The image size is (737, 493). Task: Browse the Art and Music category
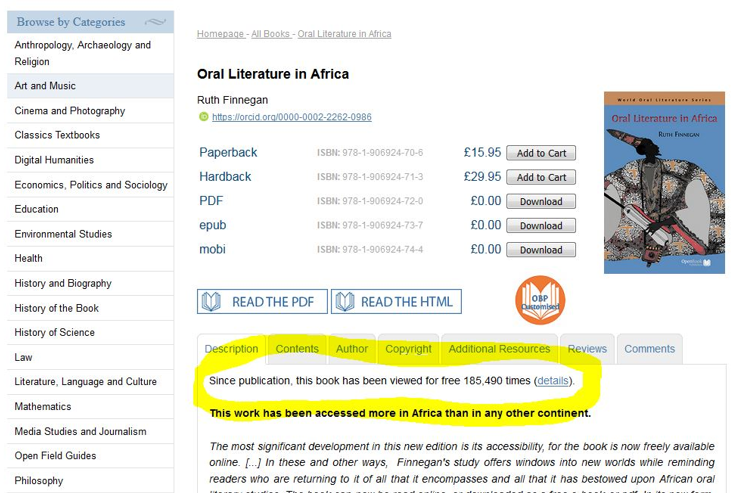90,86
